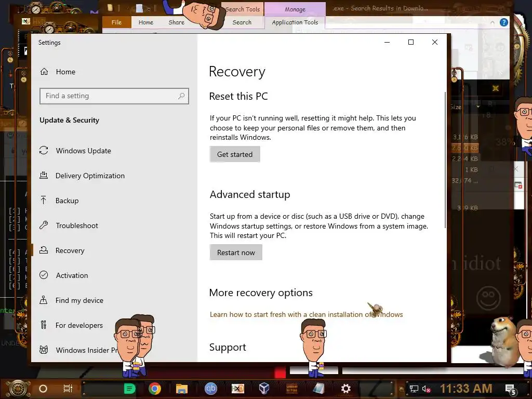Click the Troubleshoot wrench icon

(44, 225)
